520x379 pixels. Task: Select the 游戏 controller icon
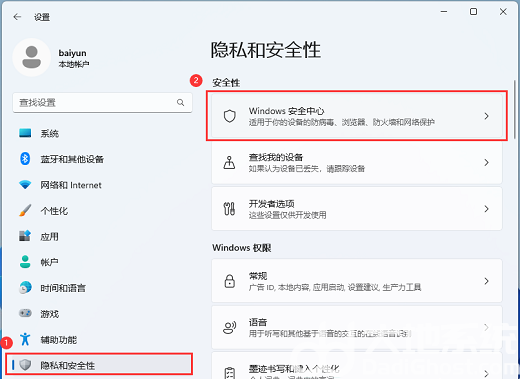pos(25,313)
